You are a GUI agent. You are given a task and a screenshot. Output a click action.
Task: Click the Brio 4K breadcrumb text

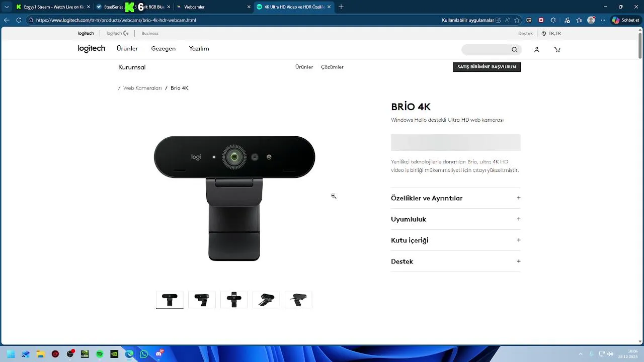click(179, 88)
